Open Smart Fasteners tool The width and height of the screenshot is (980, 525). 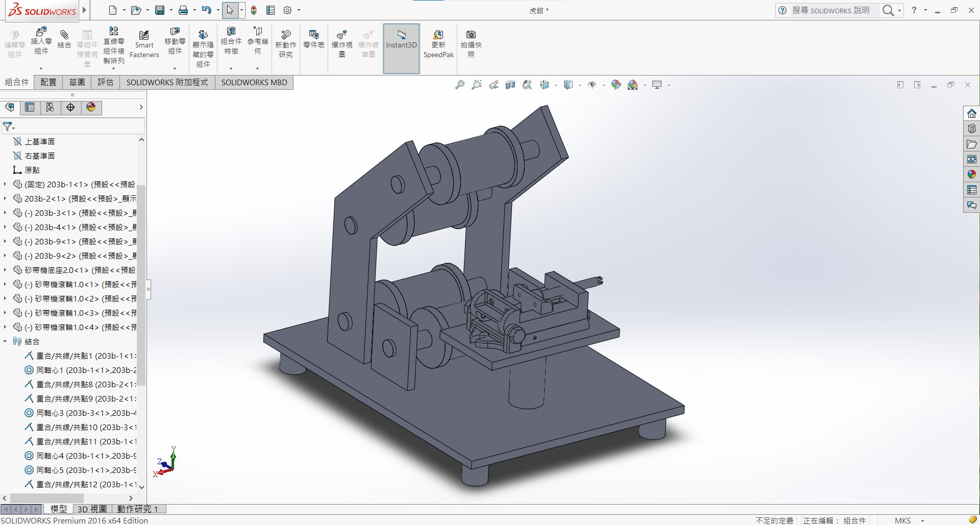coord(144,44)
